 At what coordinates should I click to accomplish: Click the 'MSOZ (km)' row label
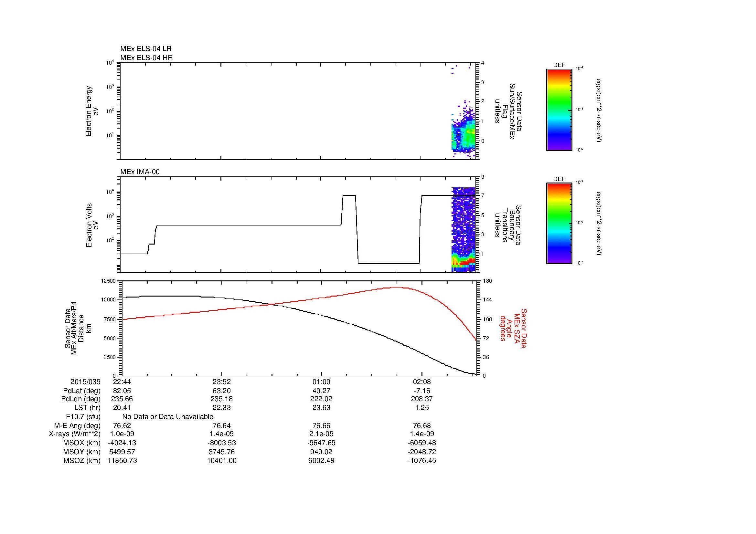point(82,461)
